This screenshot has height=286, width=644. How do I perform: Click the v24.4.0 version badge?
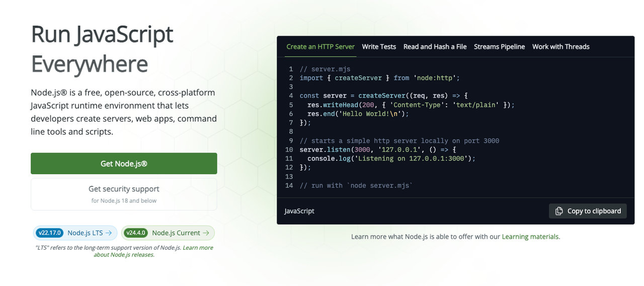pyautogui.click(x=136, y=233)
